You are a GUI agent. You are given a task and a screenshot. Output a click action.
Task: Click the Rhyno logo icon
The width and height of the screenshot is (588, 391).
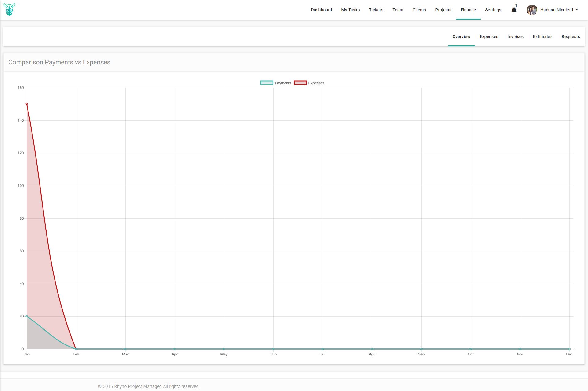click(x=9, y=10)
